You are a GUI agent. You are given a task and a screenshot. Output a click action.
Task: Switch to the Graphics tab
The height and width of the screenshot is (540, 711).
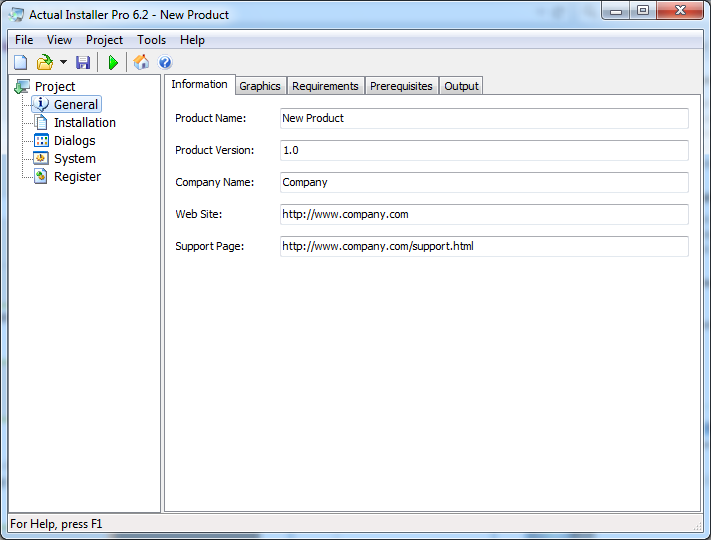260,86
